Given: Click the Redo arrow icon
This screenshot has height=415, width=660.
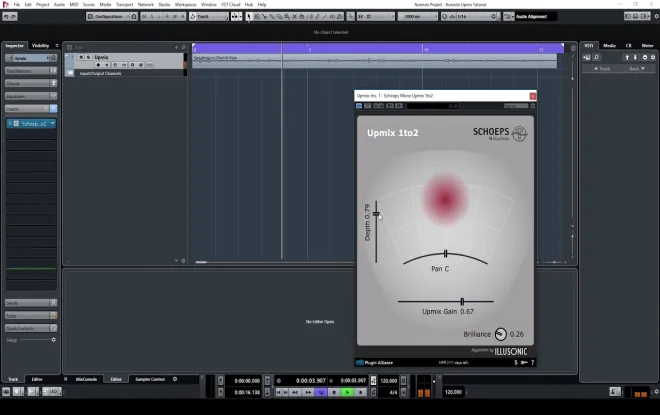Looking at the screenshot, I should 13,16.
